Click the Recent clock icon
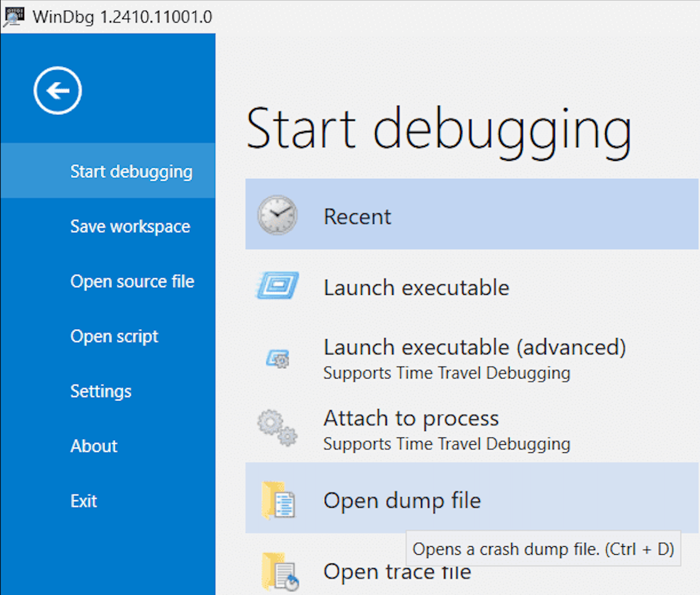The width and height of the screenshot is (700, 595). coord(277,215)
